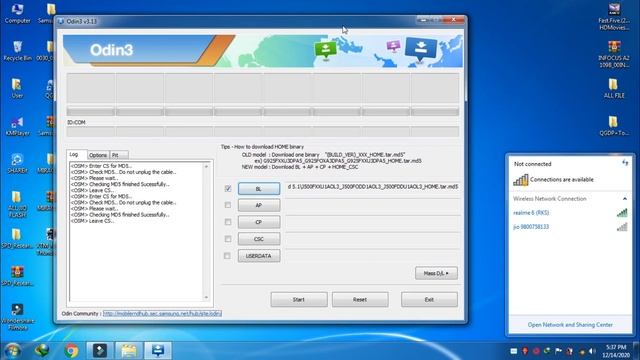Click 'Checking MD5 finished Sucessfully' last log line

pos(120,215)
